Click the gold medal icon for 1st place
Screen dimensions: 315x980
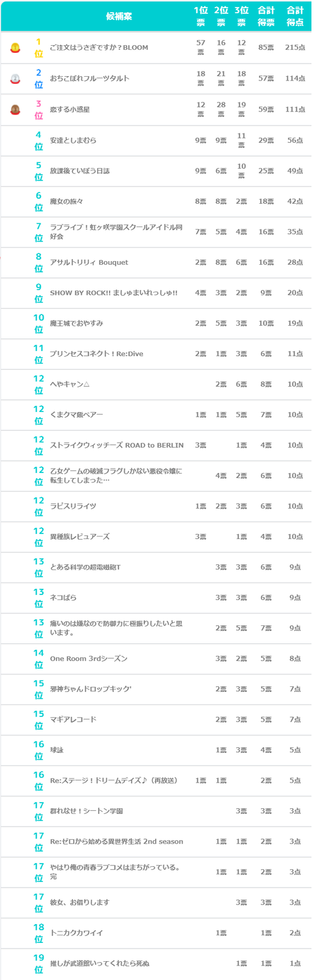16,48
